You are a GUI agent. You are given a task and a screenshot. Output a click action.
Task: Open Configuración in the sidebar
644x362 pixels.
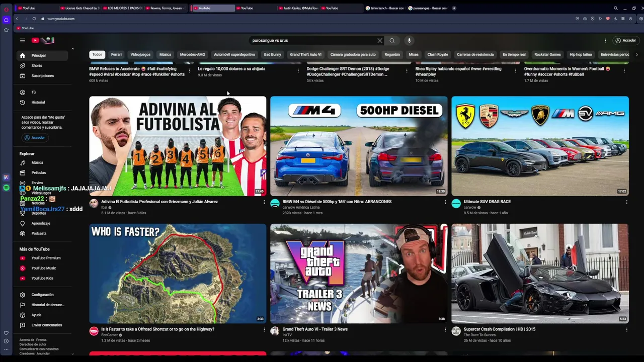tap(42, 295)
